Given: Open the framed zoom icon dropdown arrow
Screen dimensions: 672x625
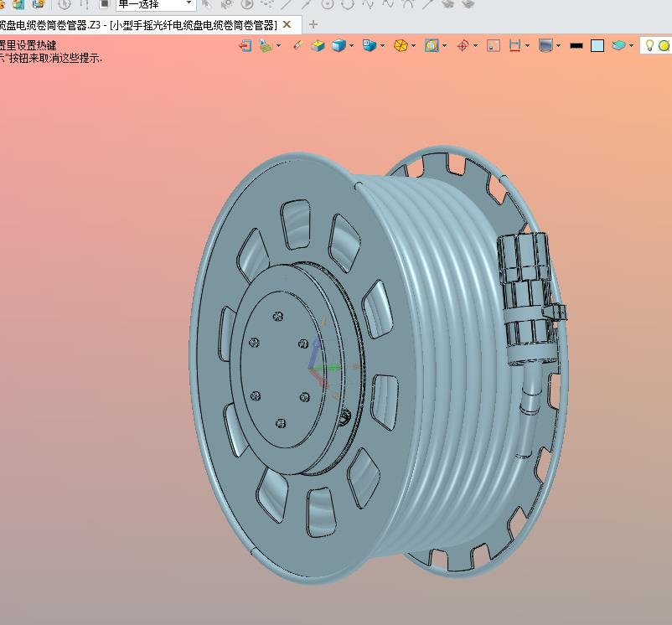Looking at the screenshot, I should [444, 45].
